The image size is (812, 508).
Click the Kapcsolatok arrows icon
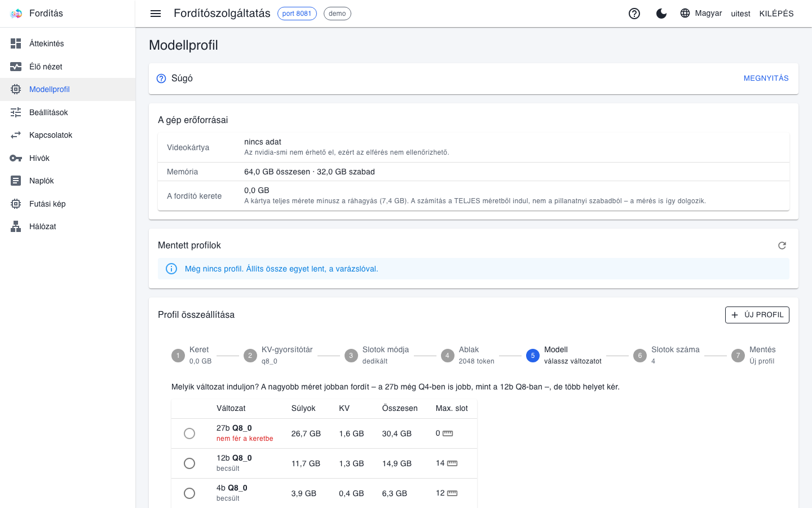16,135
